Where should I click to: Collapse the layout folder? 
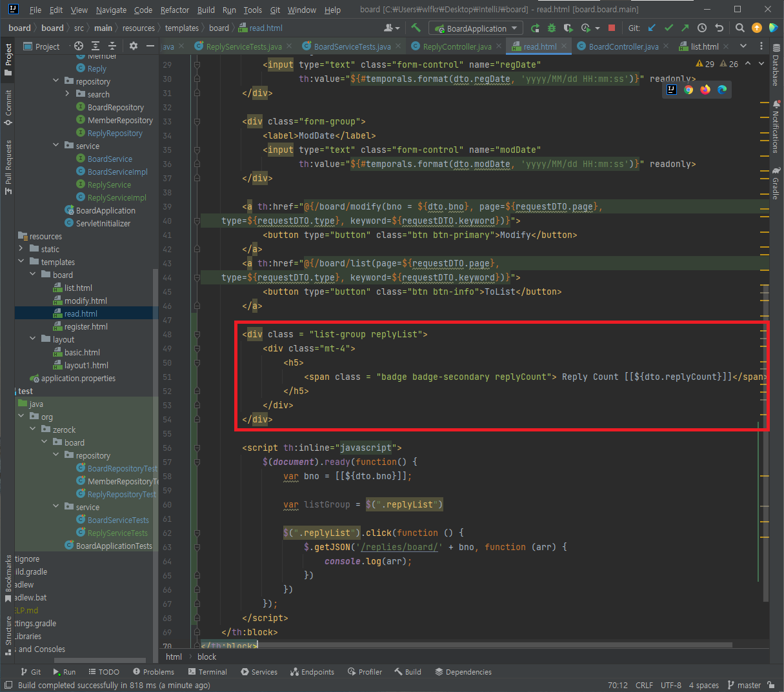(33, 339)
